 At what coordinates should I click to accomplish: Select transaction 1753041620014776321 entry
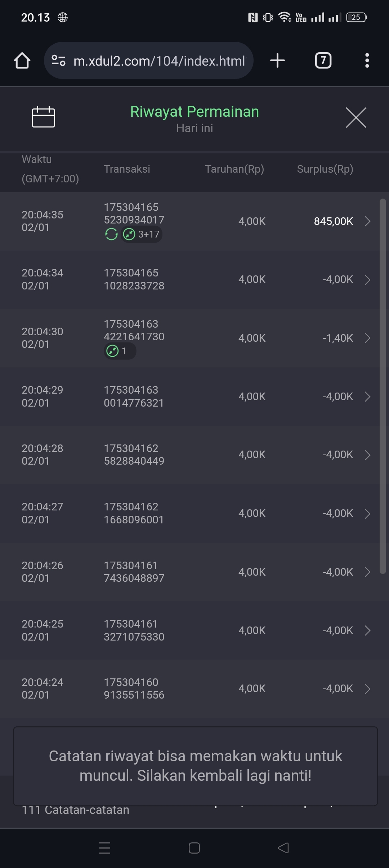point(134,397)
